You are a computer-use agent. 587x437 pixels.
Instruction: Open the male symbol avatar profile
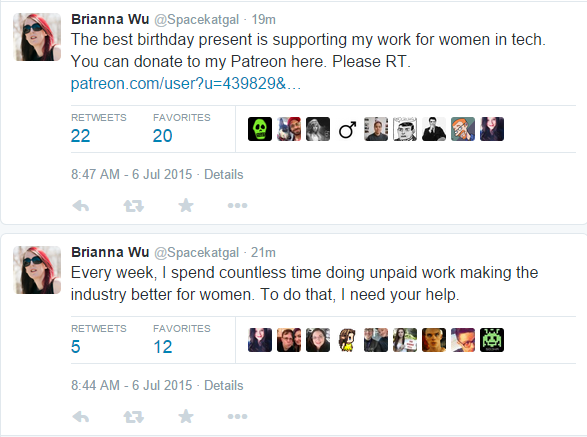tap(347, 129)
